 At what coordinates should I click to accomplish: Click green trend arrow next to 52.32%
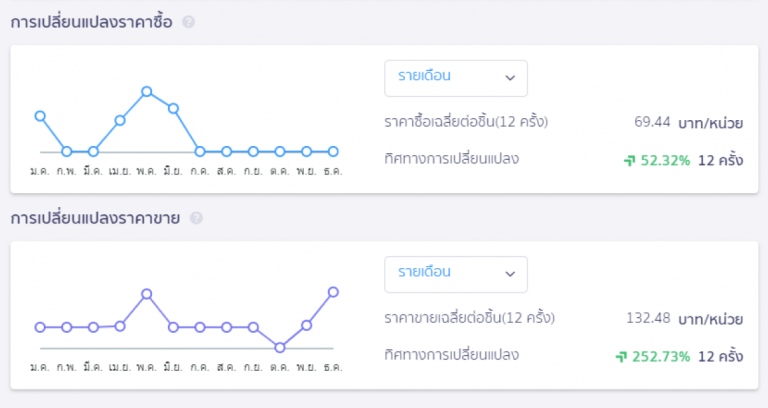point(629,161)
